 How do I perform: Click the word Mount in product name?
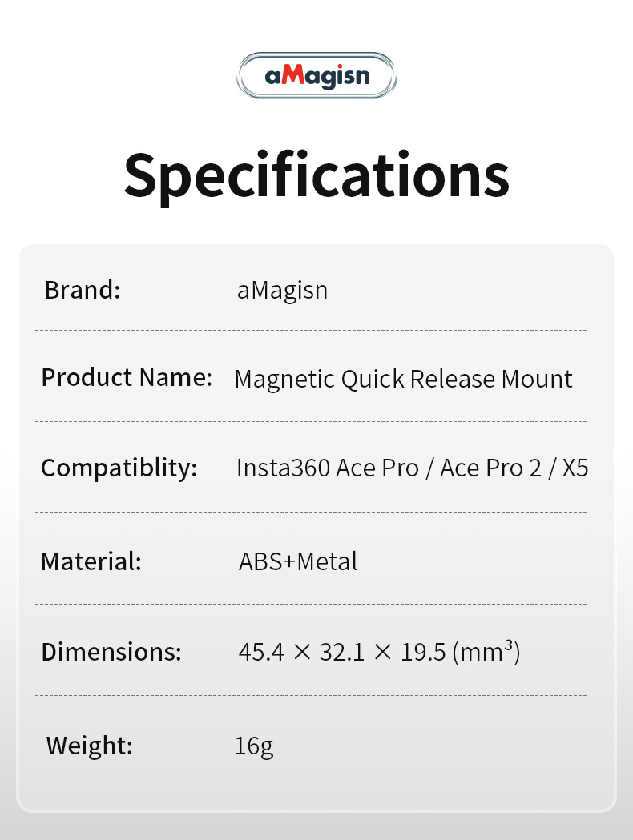(x=537, y=379)
